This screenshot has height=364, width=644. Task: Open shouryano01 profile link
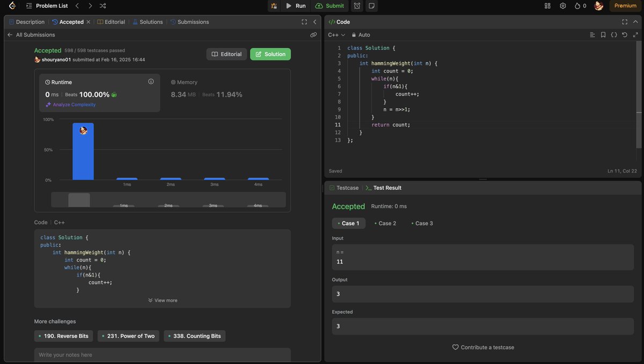pyautogui.click(x=56, y=60)
